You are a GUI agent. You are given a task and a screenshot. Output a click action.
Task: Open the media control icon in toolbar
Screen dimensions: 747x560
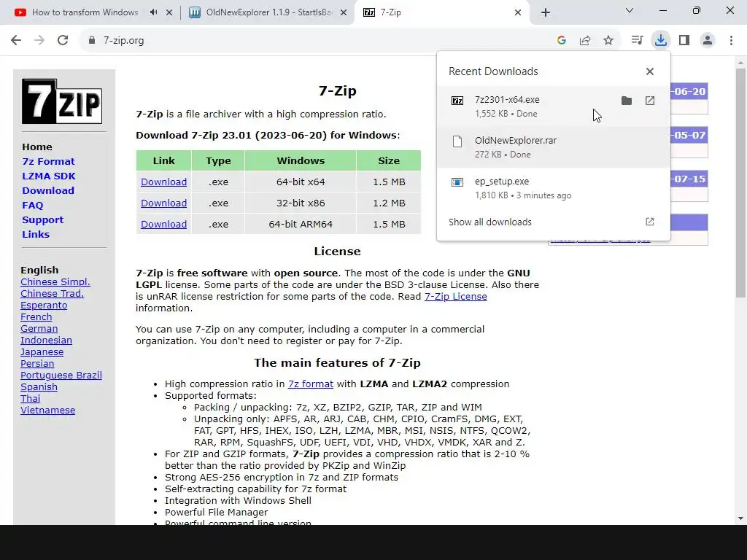coord(637,41)
